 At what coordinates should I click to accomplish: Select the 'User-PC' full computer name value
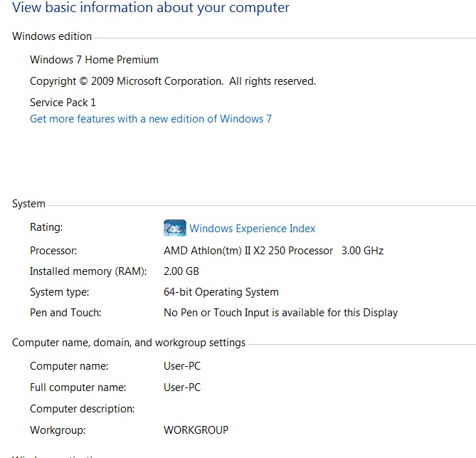click(x=182, y=387)
